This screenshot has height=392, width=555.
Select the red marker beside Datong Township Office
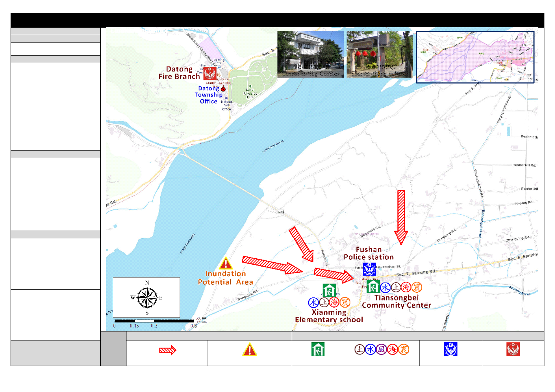tap(223, 89)
